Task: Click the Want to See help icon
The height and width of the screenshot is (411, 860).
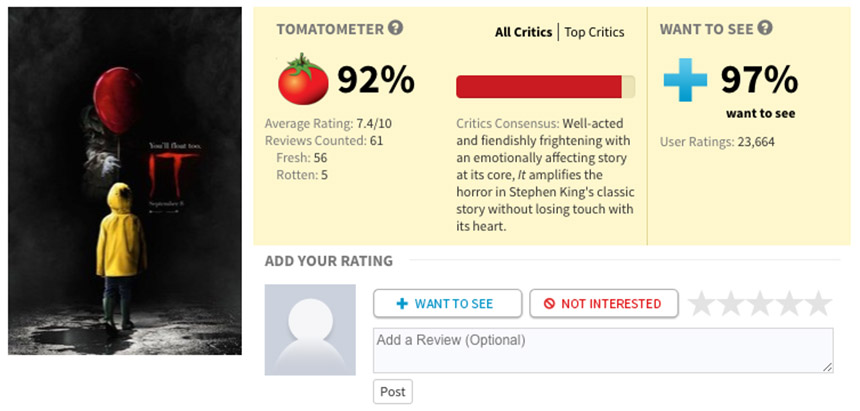Action: (x=765, y=28)
